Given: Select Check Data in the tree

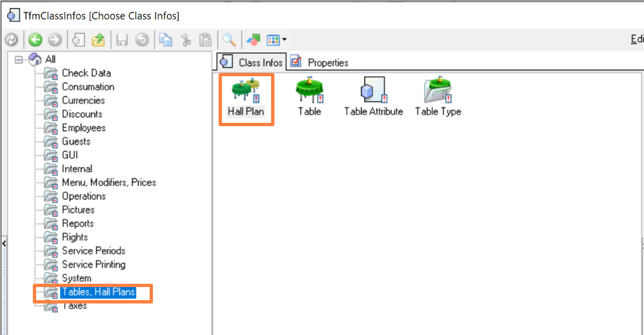Looking at the screenshot, I should pyautogui.click(x=86, y=73).
